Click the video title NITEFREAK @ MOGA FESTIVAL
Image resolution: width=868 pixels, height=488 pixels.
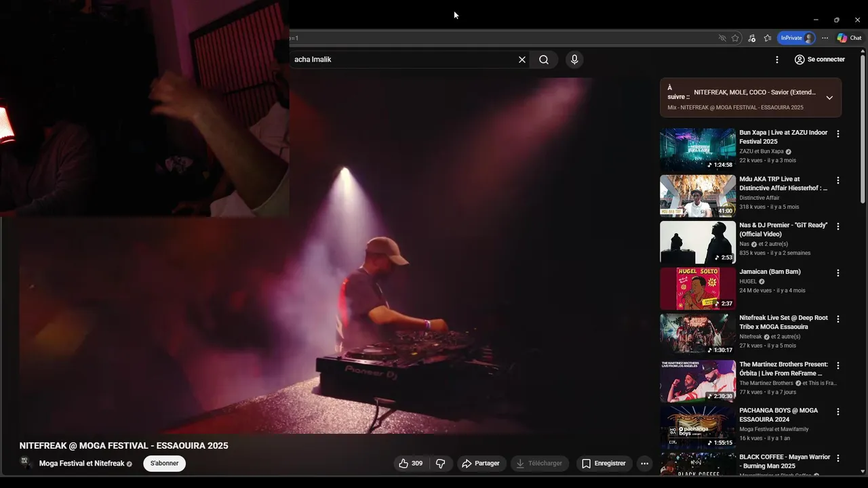click(123, 445)
